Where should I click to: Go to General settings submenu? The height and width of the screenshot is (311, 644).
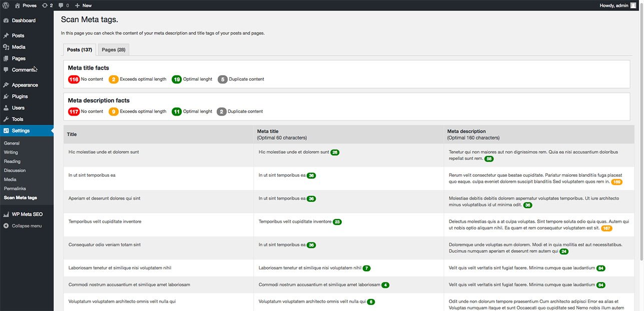coord(12,143)
